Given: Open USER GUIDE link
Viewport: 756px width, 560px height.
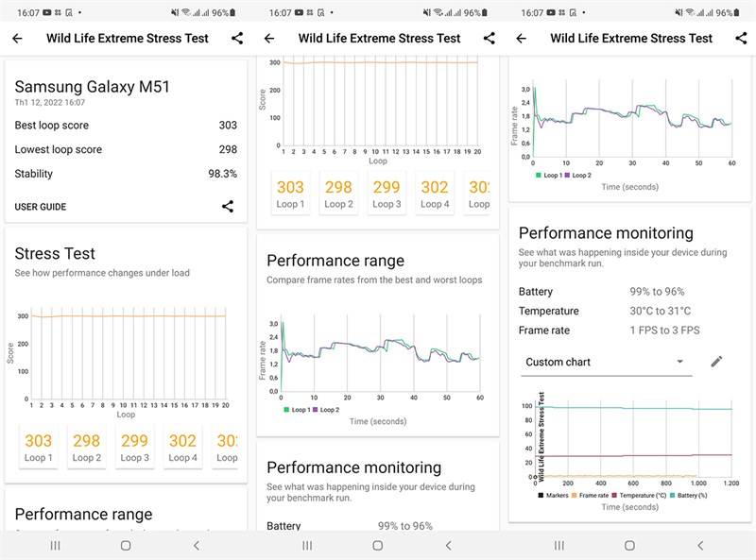Looking at the screenshot, I should click(41, 207).
